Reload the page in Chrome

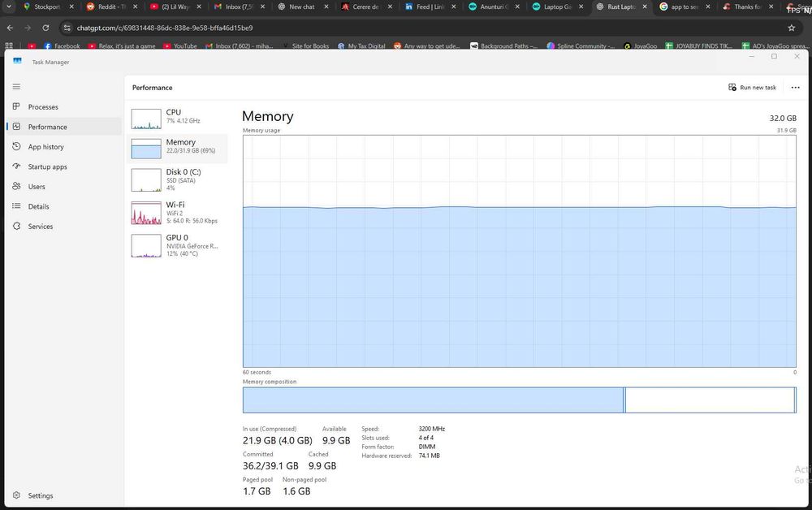click(x=45, y=28)
